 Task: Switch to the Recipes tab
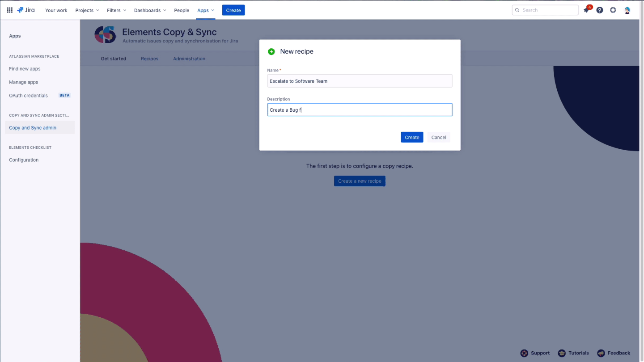coord(149,59)
